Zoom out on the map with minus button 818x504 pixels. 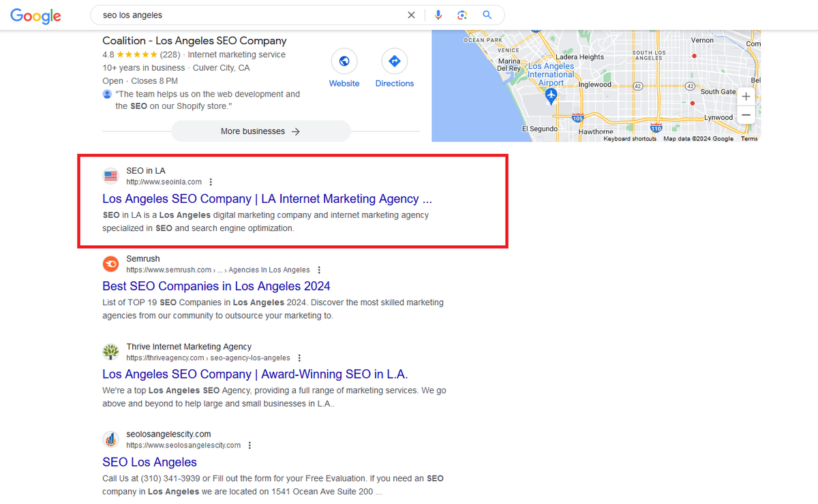746,115
